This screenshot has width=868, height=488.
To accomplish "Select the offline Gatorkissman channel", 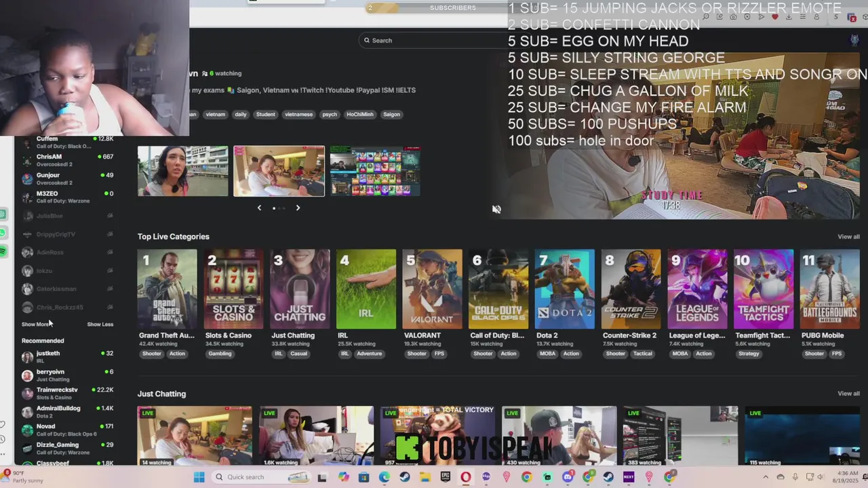I will (x=68, y=289).
